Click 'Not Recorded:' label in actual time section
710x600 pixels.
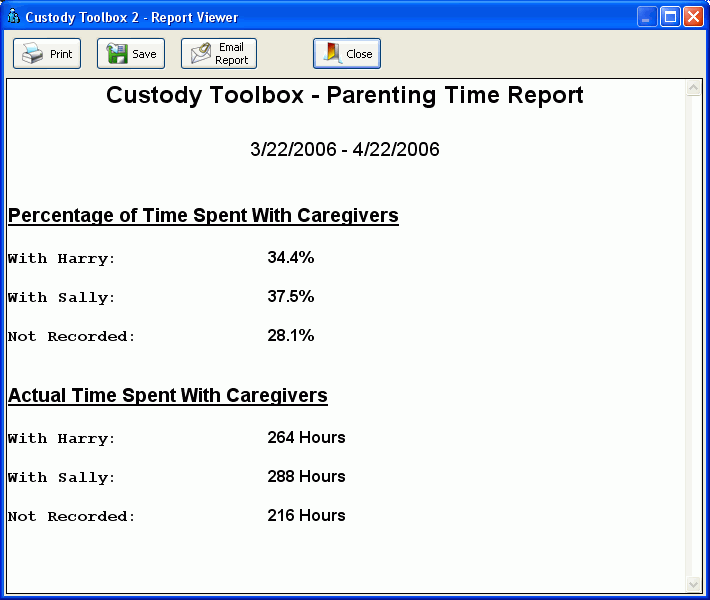pos(72,516)
